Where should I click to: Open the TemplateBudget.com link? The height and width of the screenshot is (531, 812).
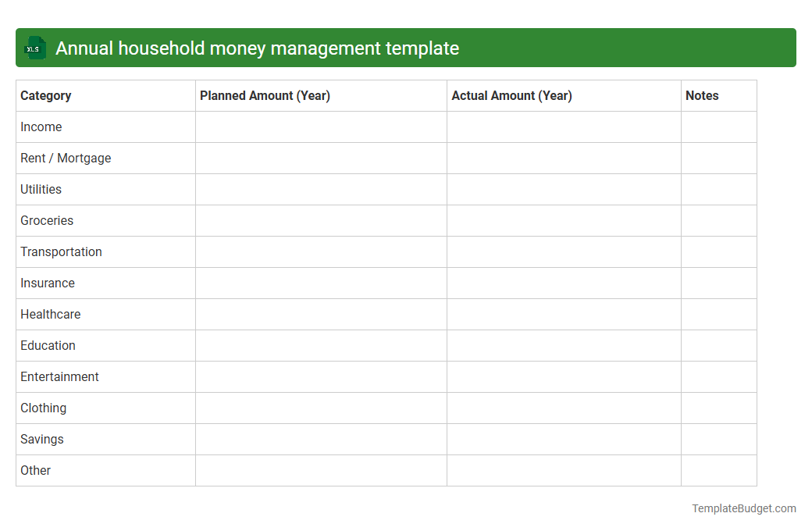pos(743,508)
